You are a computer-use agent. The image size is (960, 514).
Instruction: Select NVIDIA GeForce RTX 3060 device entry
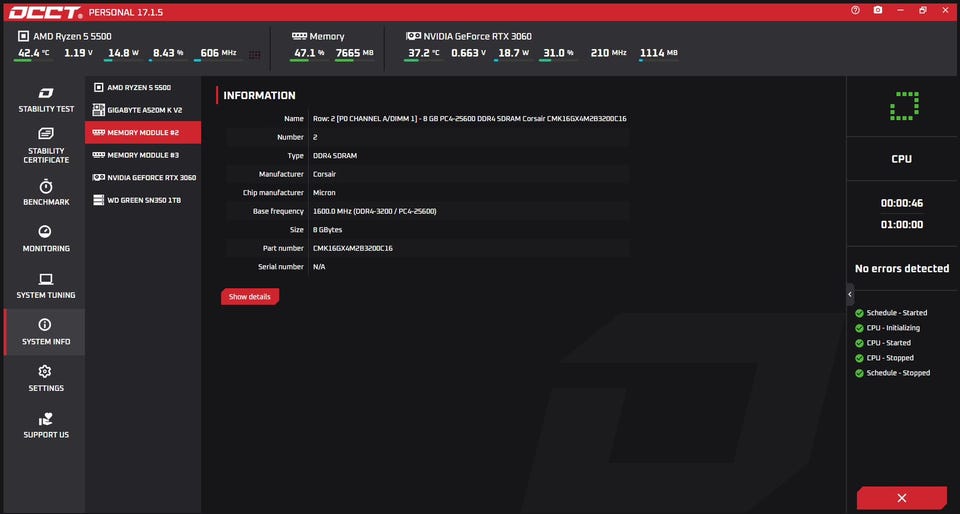coord(143,177)
